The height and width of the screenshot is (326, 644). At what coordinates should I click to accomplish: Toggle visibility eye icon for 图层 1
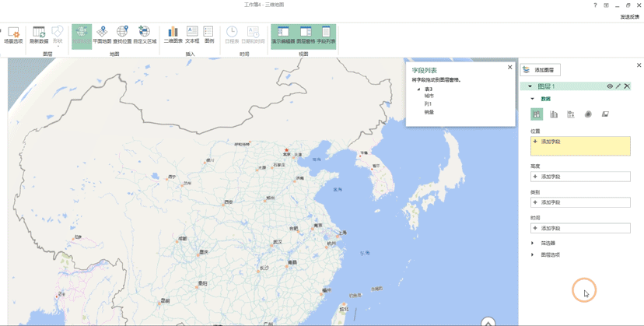tap(610, 86)
